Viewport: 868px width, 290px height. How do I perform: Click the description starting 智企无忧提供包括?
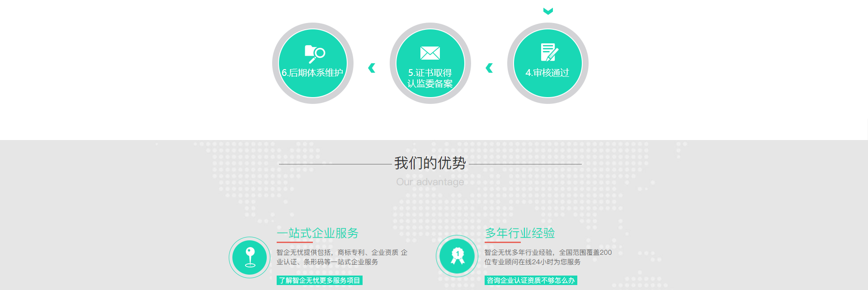342,257
